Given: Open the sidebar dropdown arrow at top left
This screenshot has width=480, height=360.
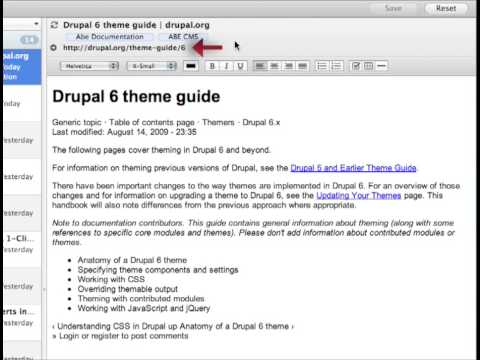Looking at the screenshot, I should pyautogui.click(x=36, y=24).
